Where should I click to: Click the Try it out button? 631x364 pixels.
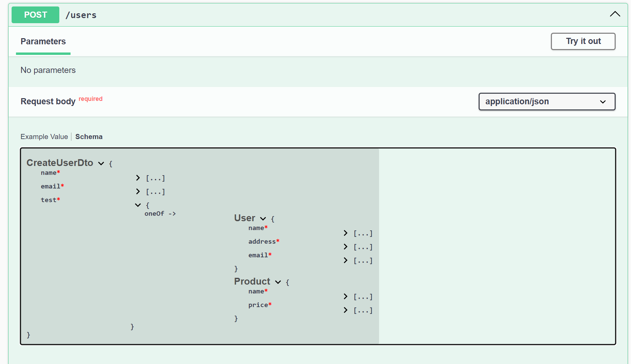583,41
